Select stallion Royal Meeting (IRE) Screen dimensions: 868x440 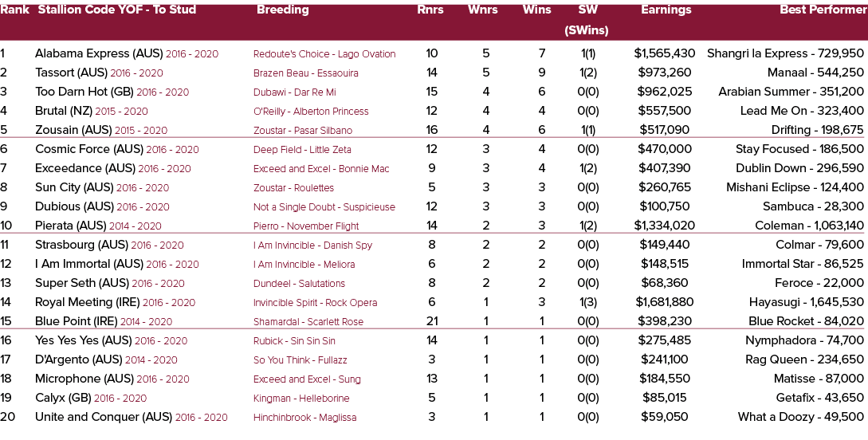[x=88, y=302]
